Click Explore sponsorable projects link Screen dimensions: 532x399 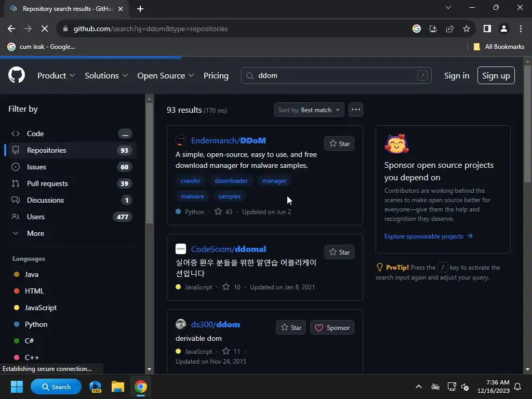click(428, 236)
